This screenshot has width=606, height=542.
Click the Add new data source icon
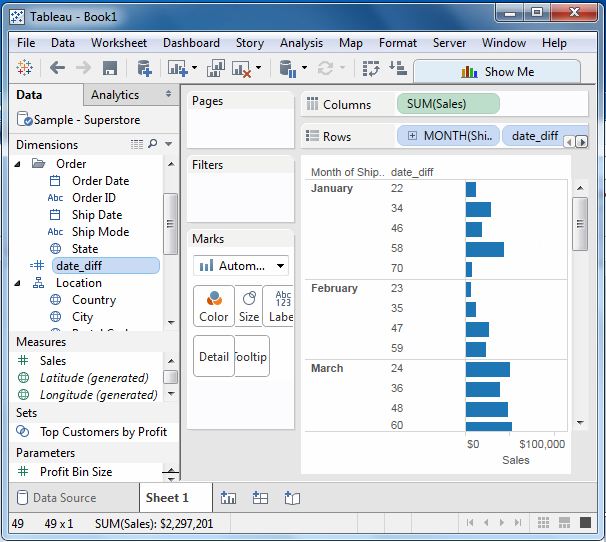(x=144, y=69)
